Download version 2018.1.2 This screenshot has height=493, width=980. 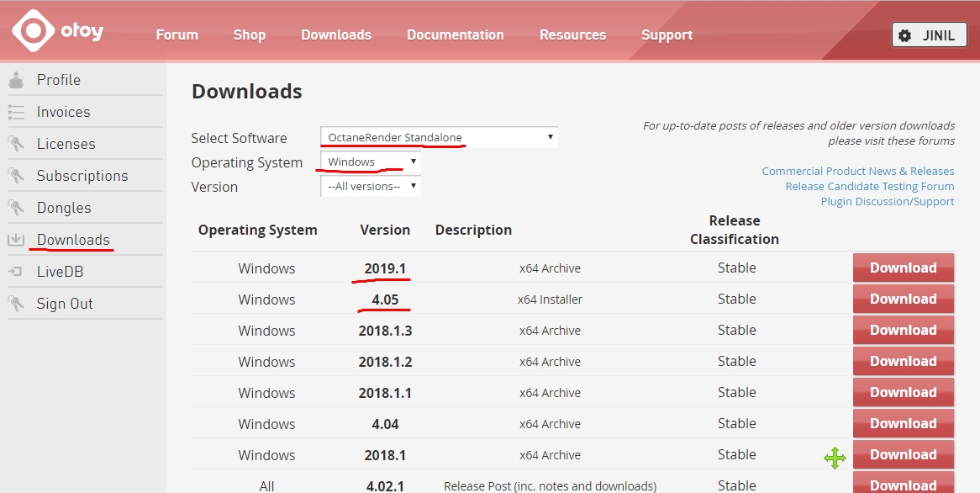(x=904, y=362)
